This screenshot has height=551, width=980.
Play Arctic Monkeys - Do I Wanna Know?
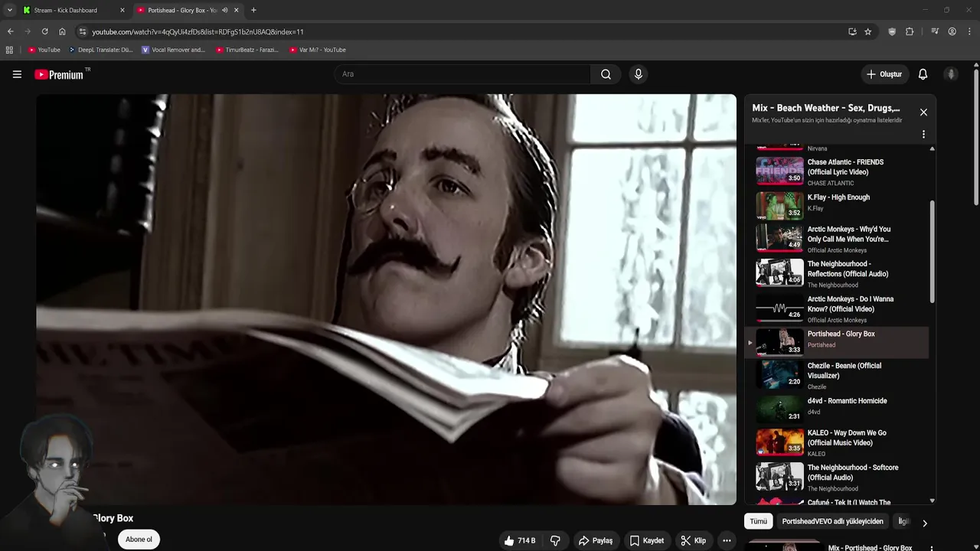tap(837, 308)
